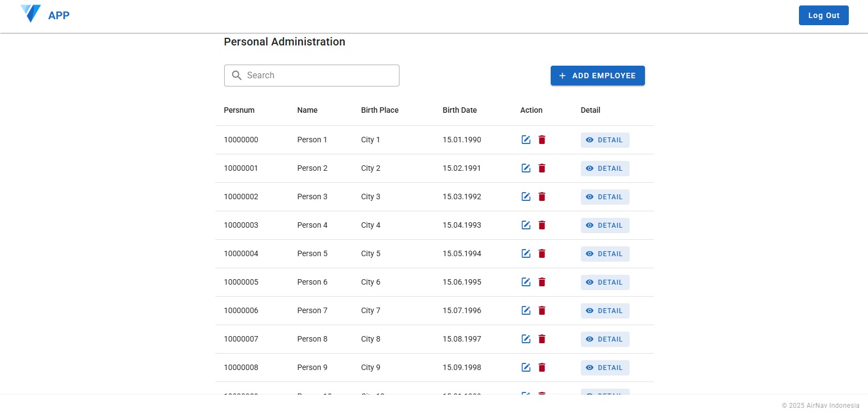Viewport: 868px width, 416px height.
Task: Show details of employee 10000005
Action: tap(604, 282)
